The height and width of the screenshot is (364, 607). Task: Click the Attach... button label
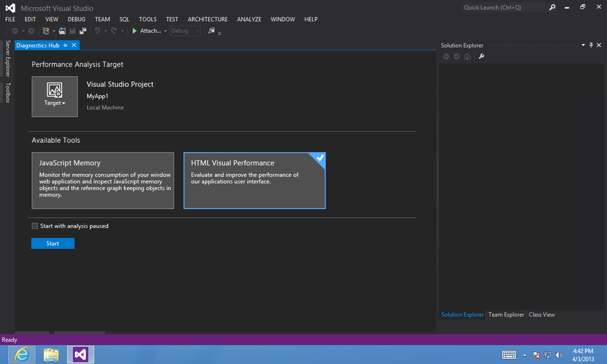click(x=151, y=31)
